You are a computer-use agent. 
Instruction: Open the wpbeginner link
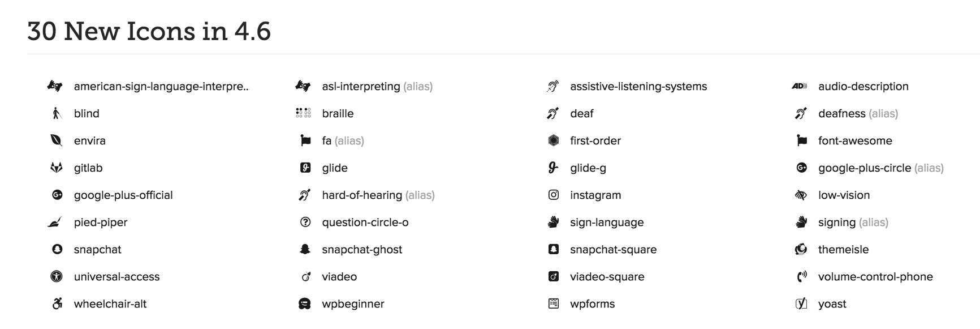(353, 304)
